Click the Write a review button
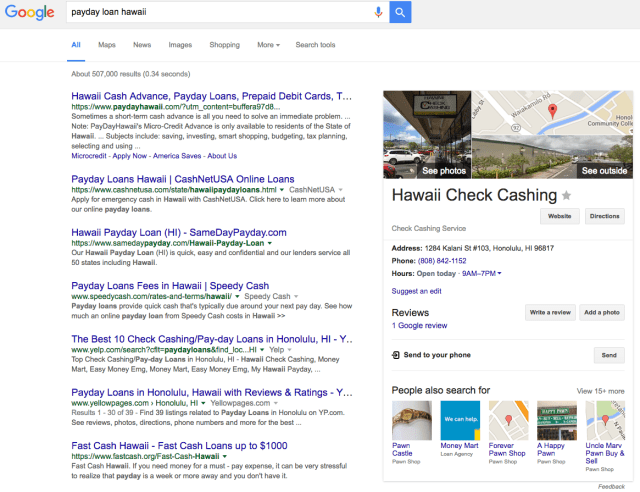Image resolution: width=640 pixels, height=492 pixels. pyautogui.click(x=550, y=312)
